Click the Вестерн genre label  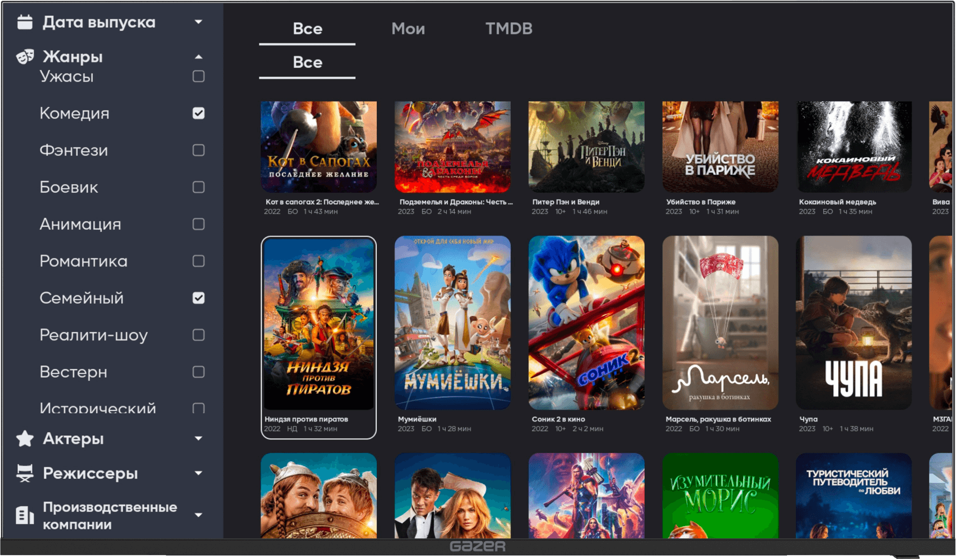tap(73, 372)
